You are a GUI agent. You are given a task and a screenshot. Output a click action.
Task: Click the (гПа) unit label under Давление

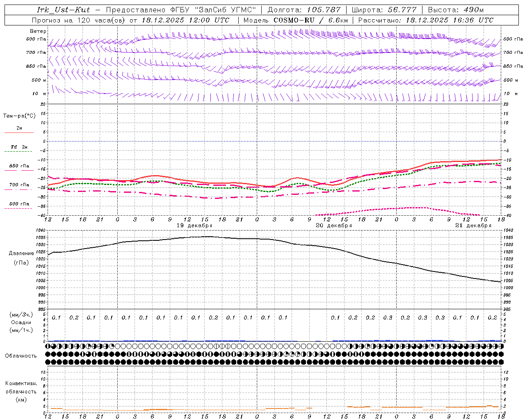tap(21, 263)
